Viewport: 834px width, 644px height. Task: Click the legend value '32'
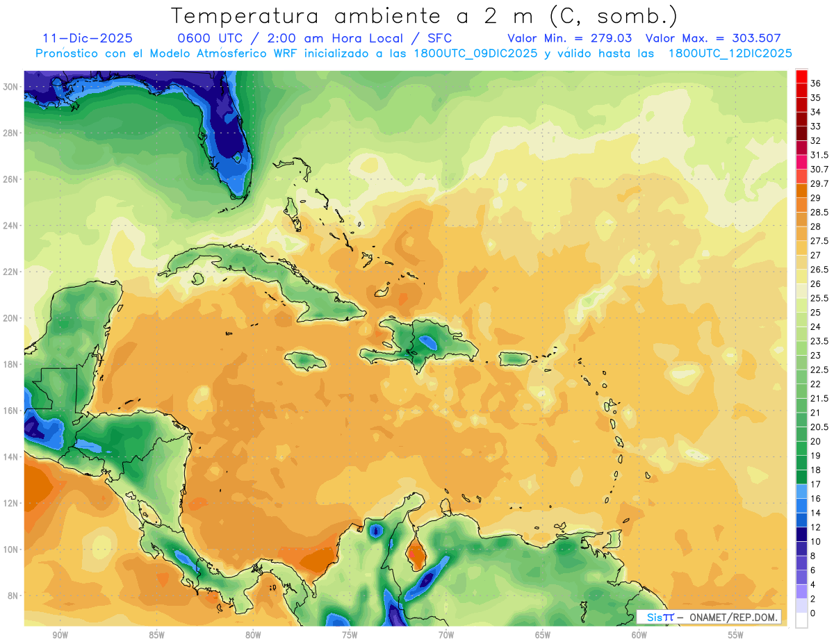[x=816, y=140]
